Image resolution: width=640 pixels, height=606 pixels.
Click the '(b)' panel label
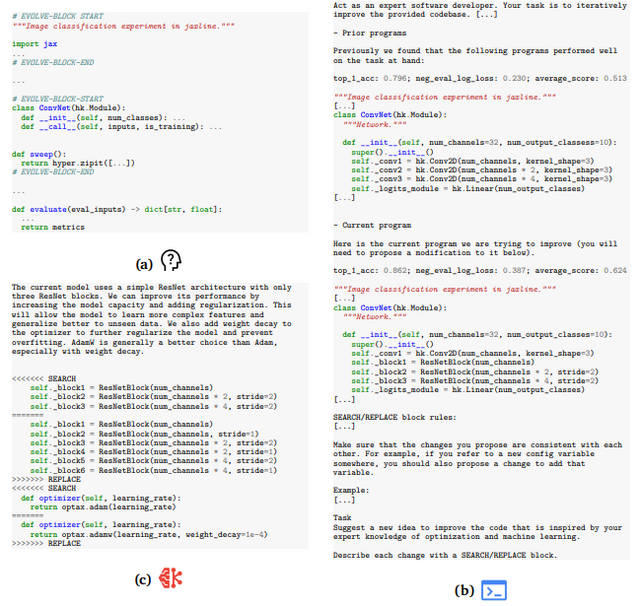pyautogui.click(x=464, y=590)
